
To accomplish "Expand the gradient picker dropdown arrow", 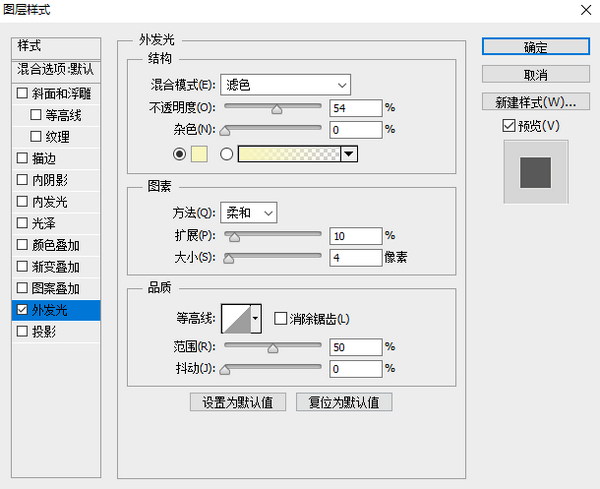I will 349,154.
